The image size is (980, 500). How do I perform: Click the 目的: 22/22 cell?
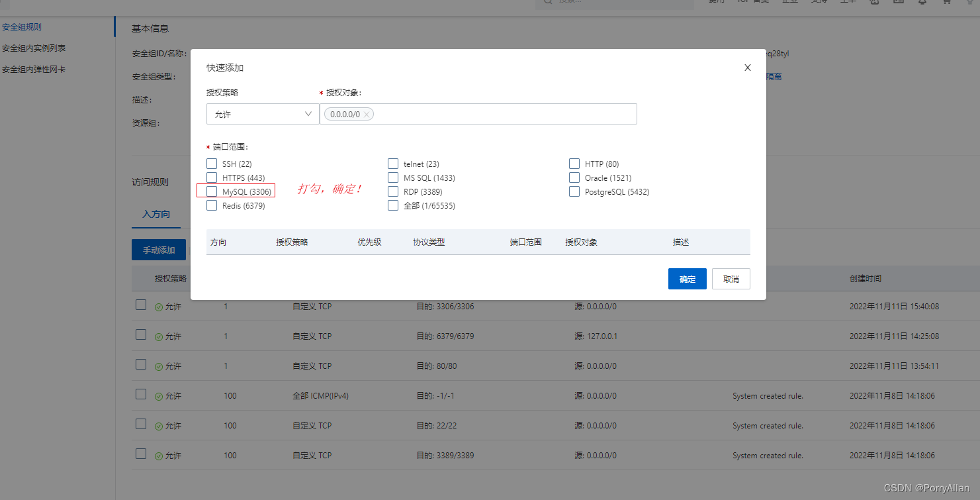coord(437,426)
